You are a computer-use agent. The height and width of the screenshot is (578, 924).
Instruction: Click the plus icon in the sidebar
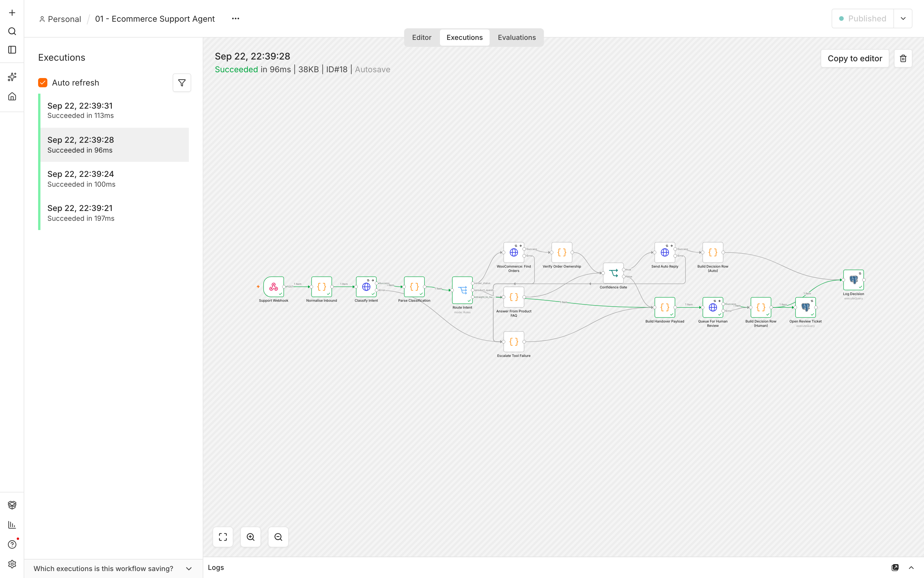pyautogui.click(x=12, y=13)
